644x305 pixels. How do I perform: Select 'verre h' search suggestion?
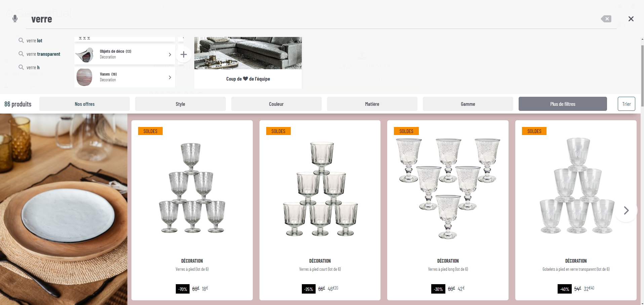[33, 68]
